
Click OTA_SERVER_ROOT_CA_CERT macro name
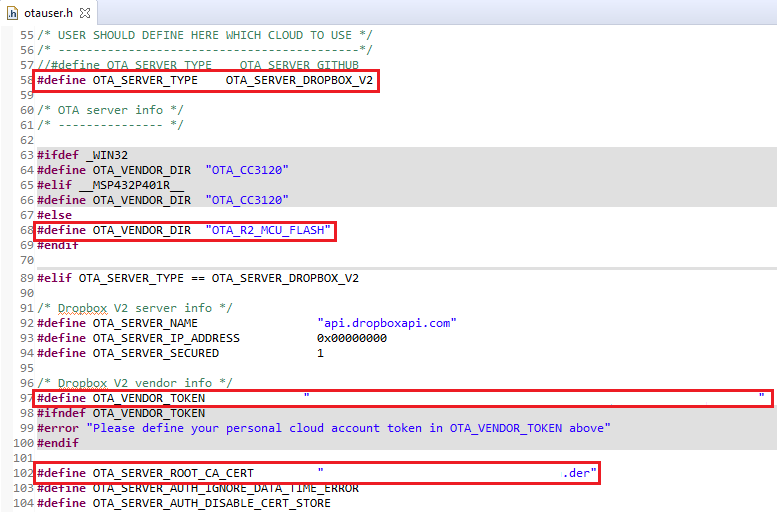(173, 473)
